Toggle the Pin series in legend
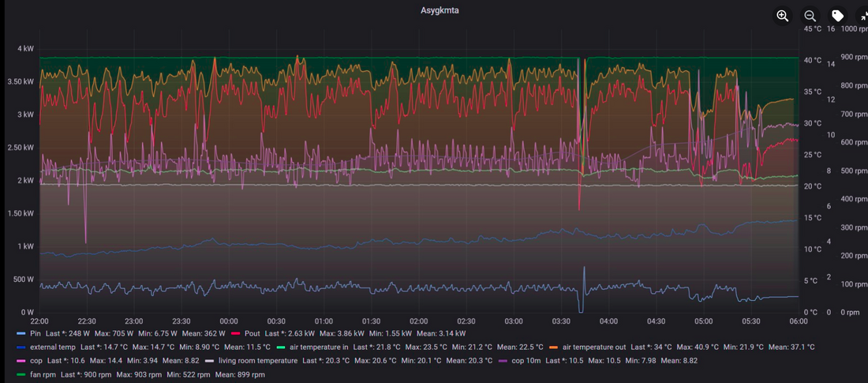Image resolution: width=868 pixels, height=383 pixels. coord(36,333)
